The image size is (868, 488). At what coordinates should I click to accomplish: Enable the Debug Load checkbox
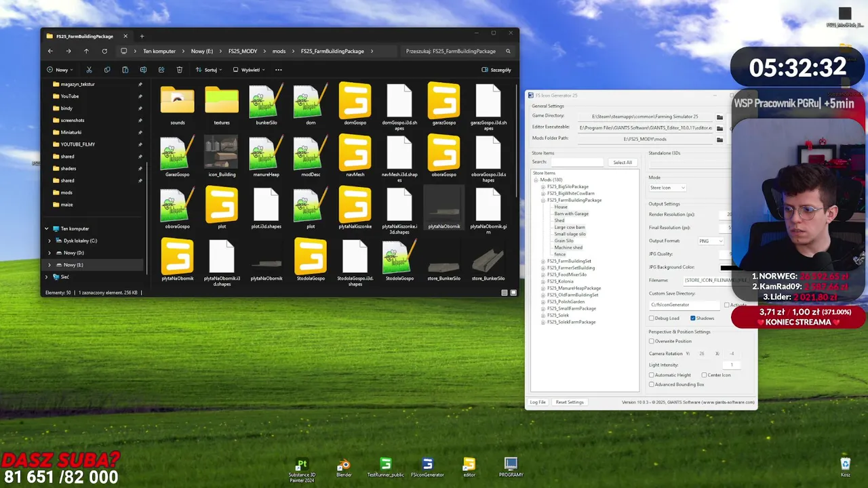[652, 318]
